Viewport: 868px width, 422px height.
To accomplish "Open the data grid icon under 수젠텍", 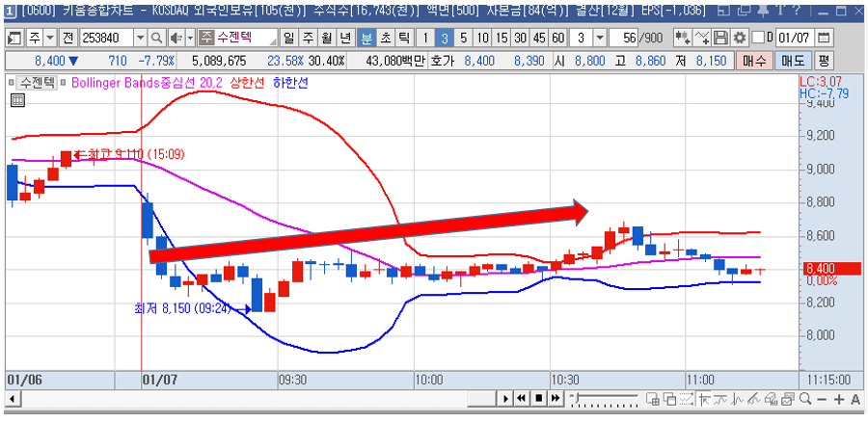I will tap(17, 100).
